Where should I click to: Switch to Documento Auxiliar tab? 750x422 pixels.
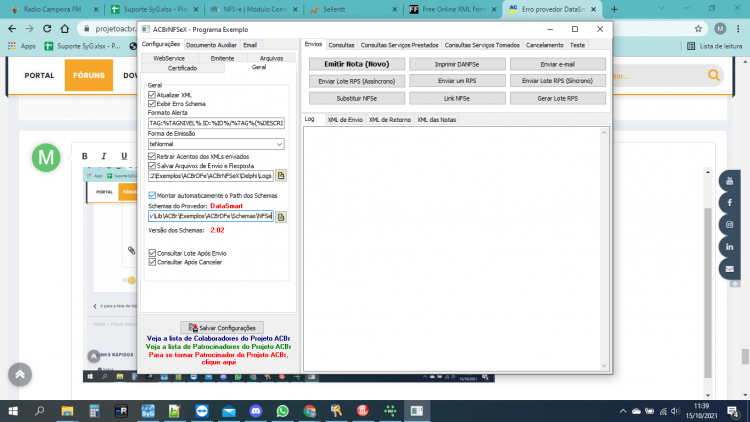211,45
